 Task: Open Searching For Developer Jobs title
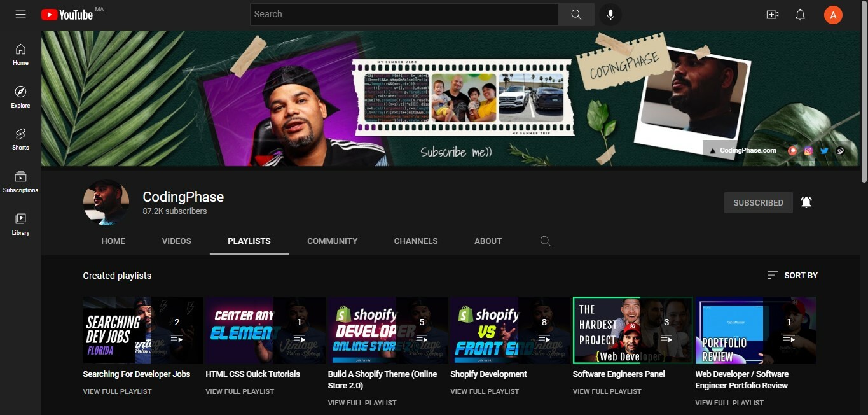(x=137, y=374)
